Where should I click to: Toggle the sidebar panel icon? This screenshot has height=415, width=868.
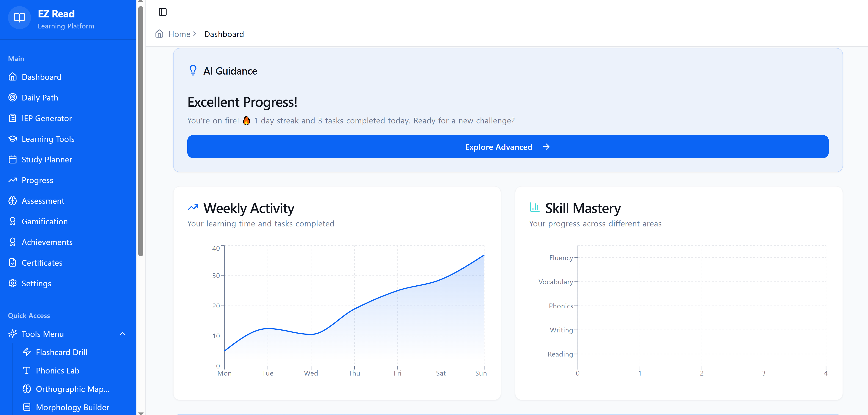tap(163, 12)
